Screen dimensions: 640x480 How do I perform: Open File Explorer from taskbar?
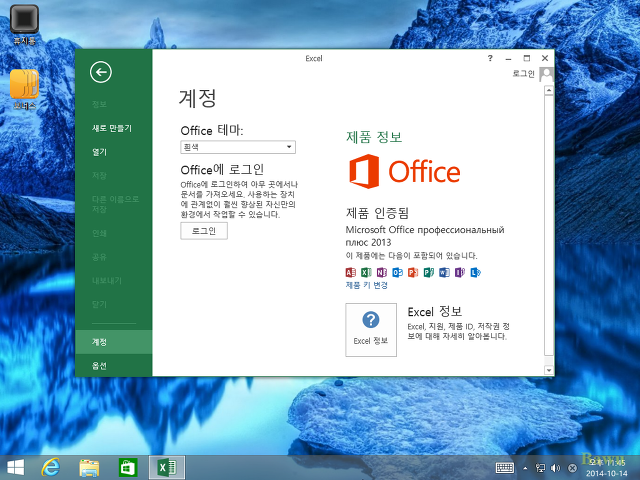coord(89,467)
